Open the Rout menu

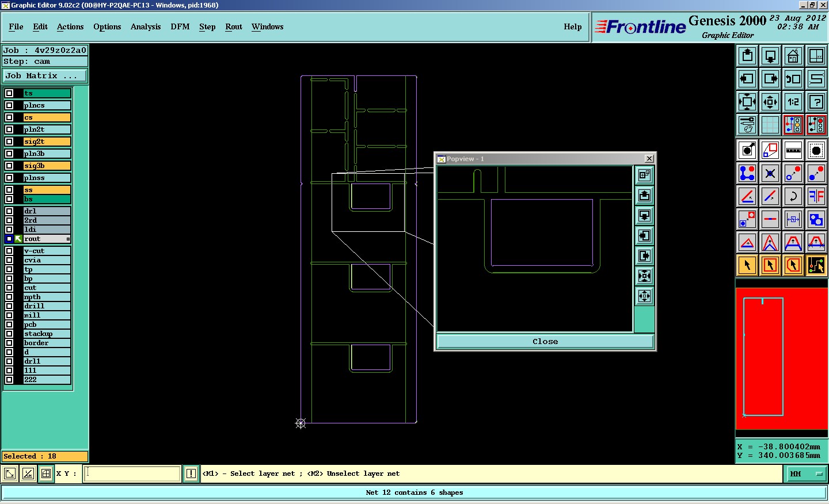[234, 26]
